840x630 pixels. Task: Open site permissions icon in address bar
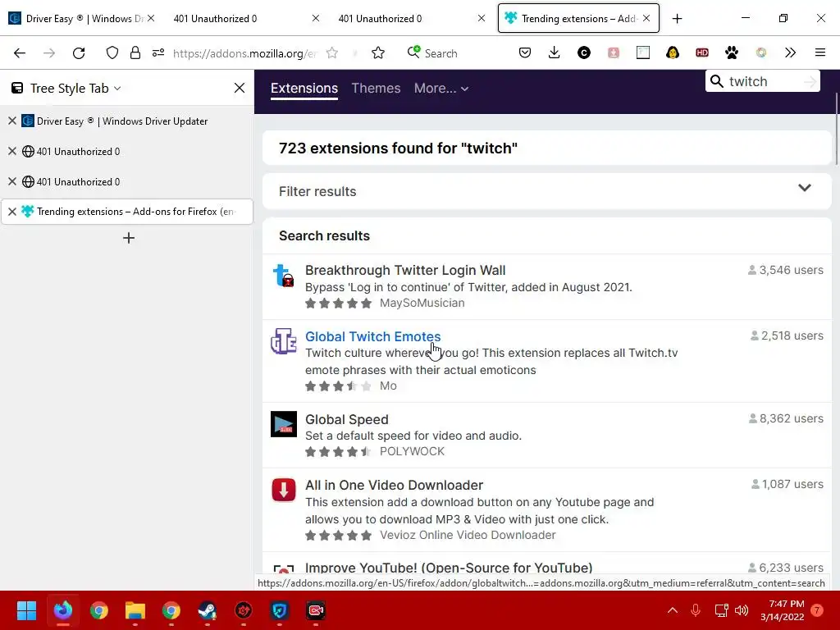(158, 52)
